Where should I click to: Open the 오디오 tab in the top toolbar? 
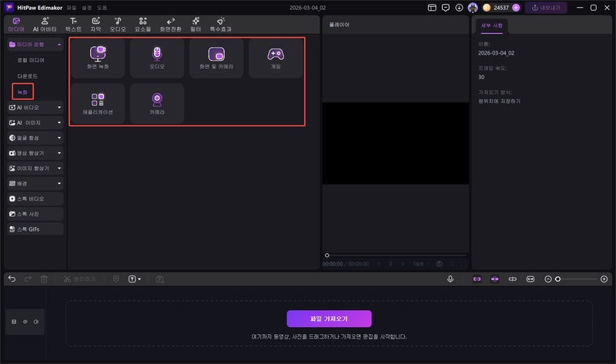(x=118, y=25)
